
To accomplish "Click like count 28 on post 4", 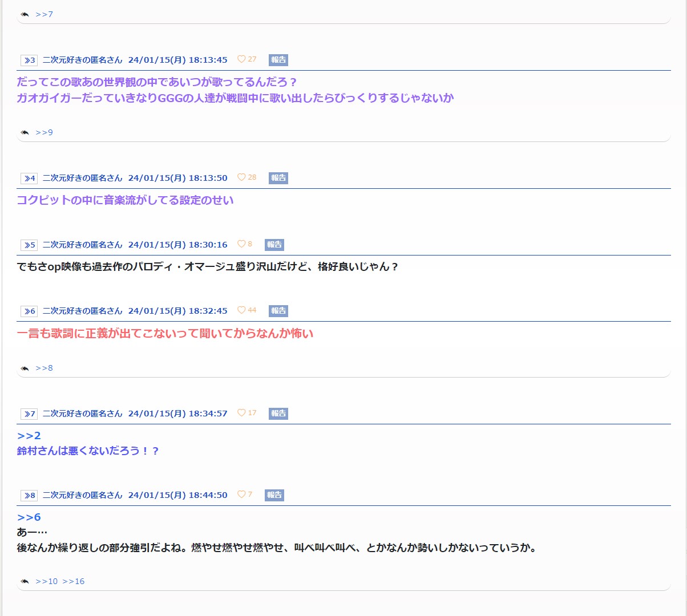I will 252,177.
